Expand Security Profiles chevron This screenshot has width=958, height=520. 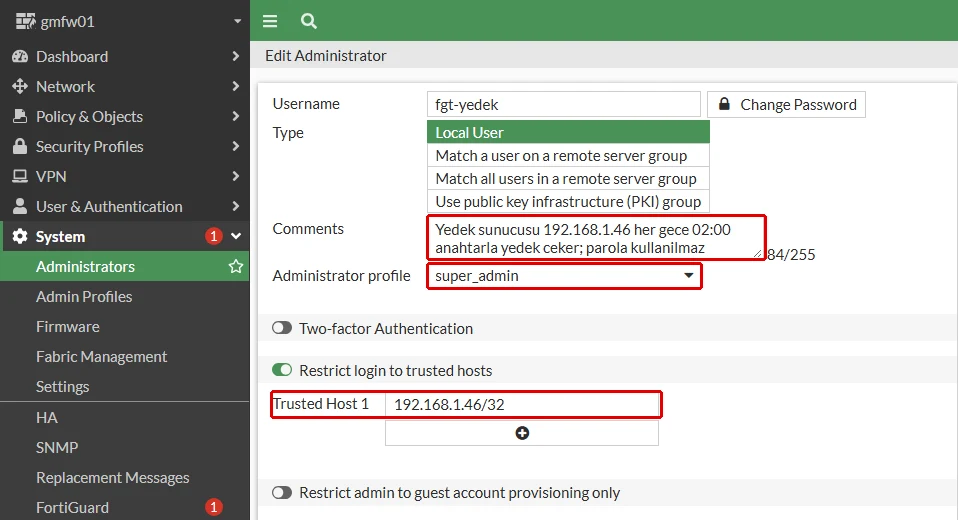tap(236, 146)
